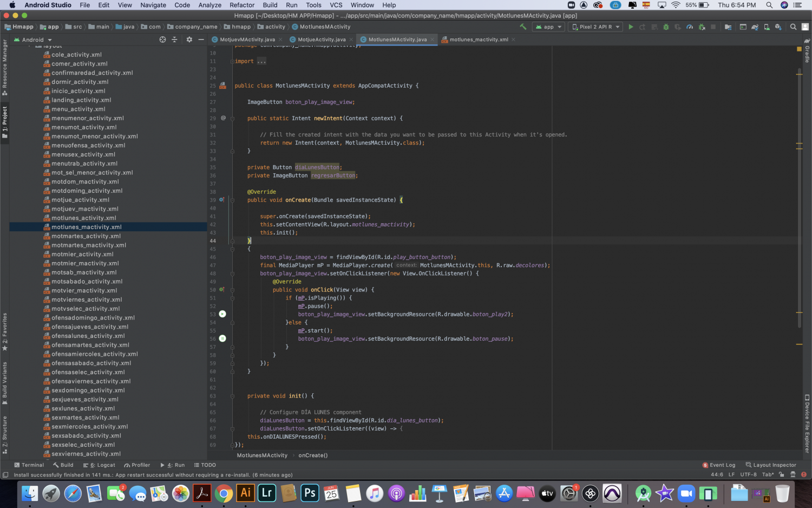
Task: Click the green play drawable gutter icon on line 53
Action: 222,314
